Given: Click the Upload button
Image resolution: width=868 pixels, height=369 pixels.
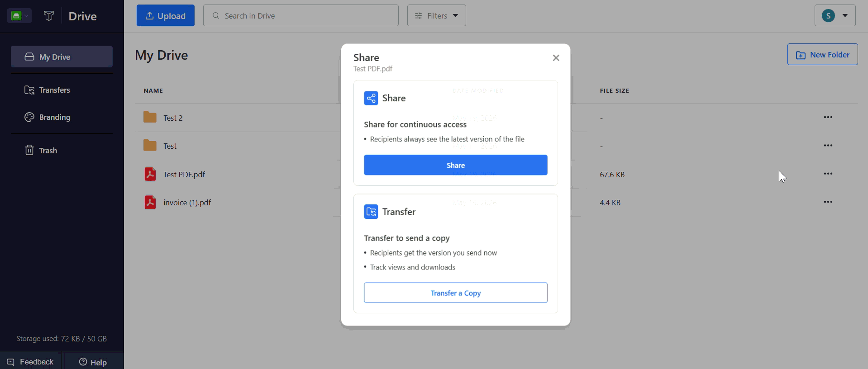Looking at the screenshot, I should [x=166, y=16].
